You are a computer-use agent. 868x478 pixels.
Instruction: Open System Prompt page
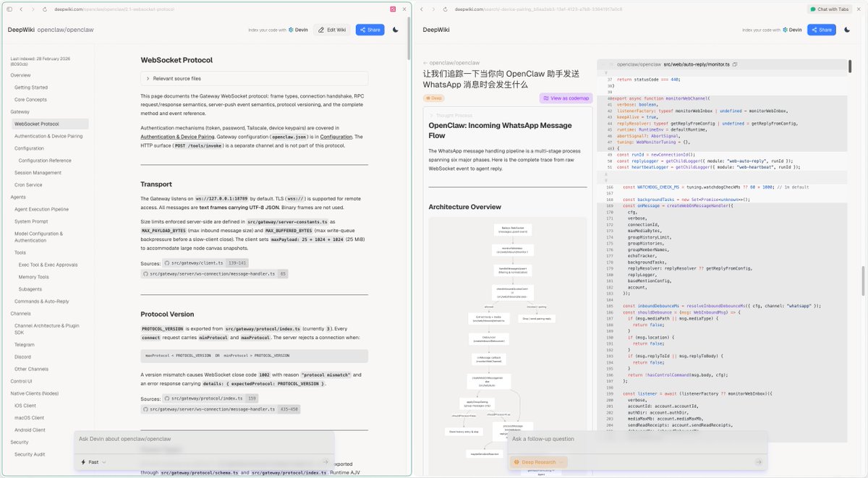[x=31, y=221]
